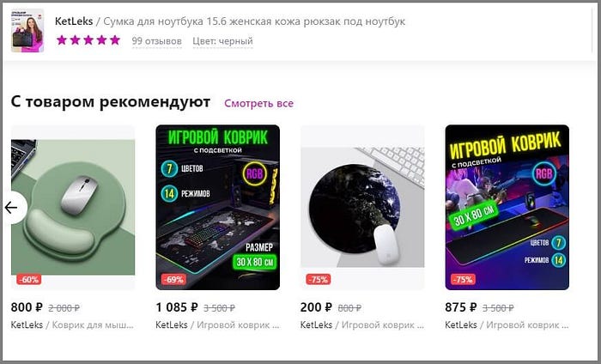The image size is (601, 364).
Task: Open the 30x80 gaming mat with world map
Action: (x=218, y=207)
